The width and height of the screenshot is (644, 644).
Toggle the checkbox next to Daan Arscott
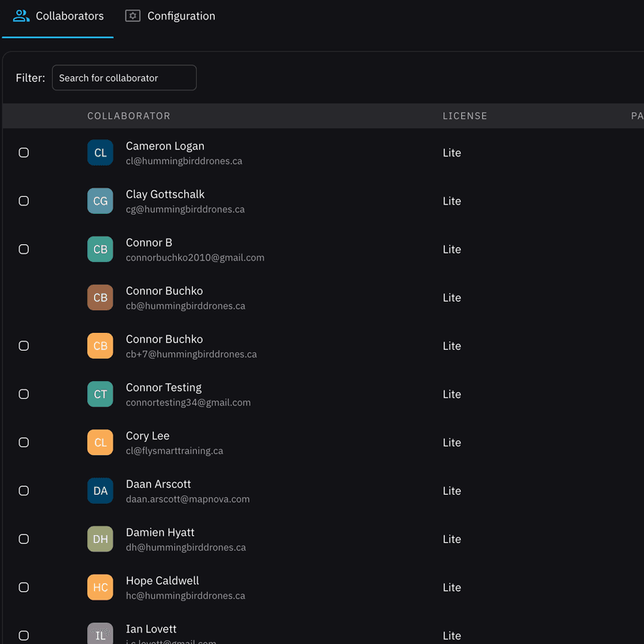tap(24, 491)
